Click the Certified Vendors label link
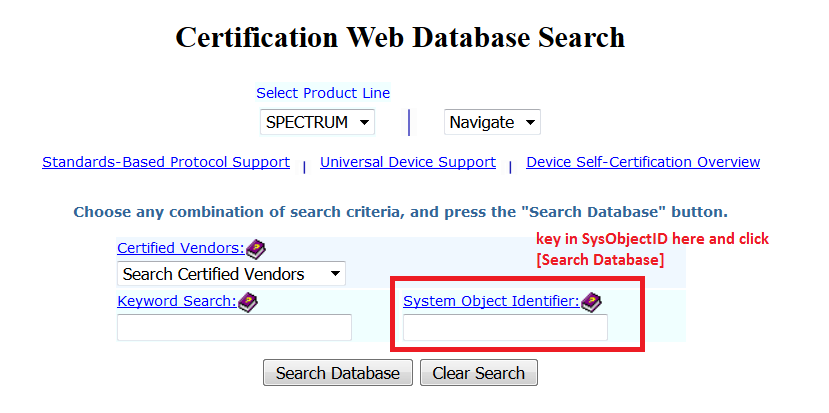Screen dimensions: 829x413 click(x=180, y=248)
